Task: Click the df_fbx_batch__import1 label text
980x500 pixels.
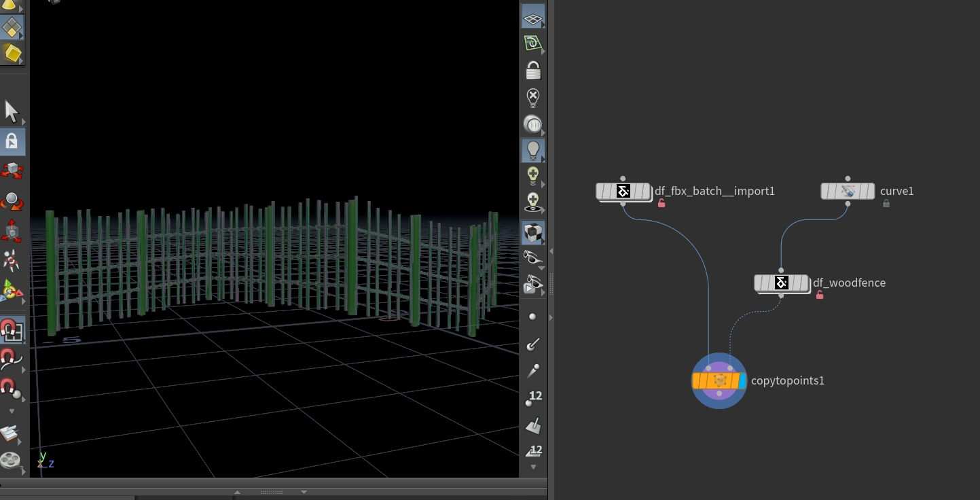Action: click(x=714, y=191)
